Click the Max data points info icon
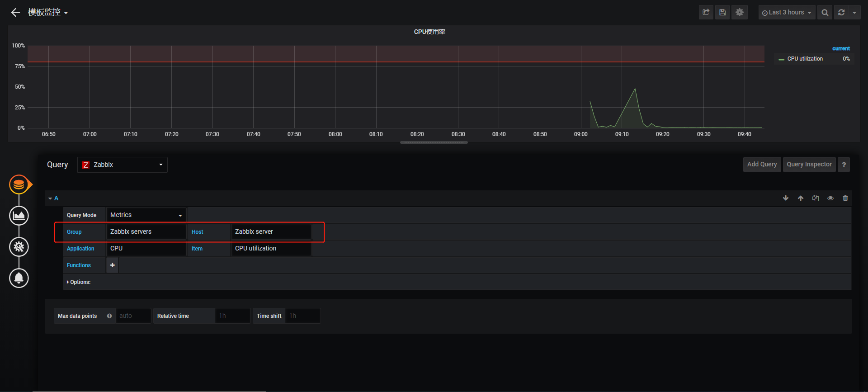The image size is (868, 392). click(109, 316)
